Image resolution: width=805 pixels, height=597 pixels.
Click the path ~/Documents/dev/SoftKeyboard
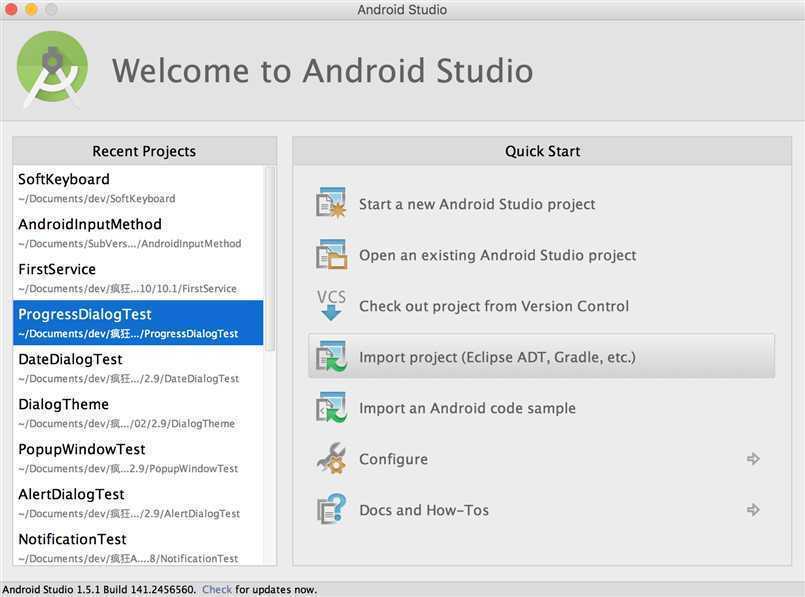[97, 199]
